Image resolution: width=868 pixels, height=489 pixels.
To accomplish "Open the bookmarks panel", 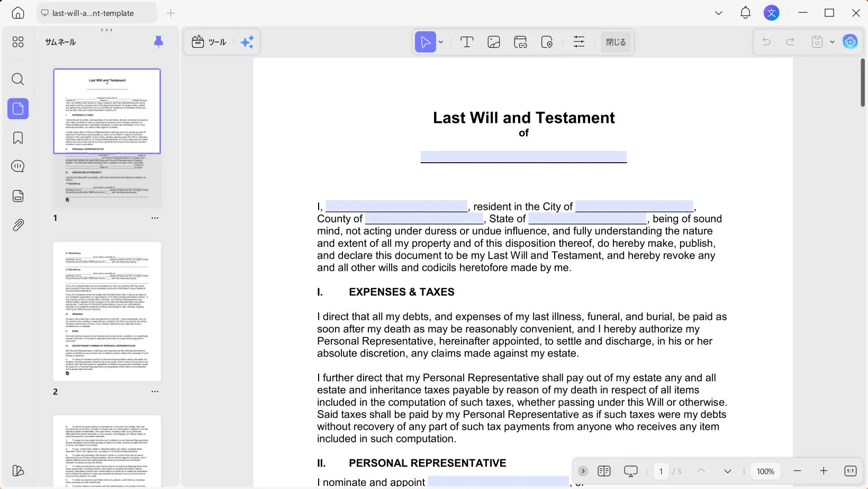I will pos(18,138).
